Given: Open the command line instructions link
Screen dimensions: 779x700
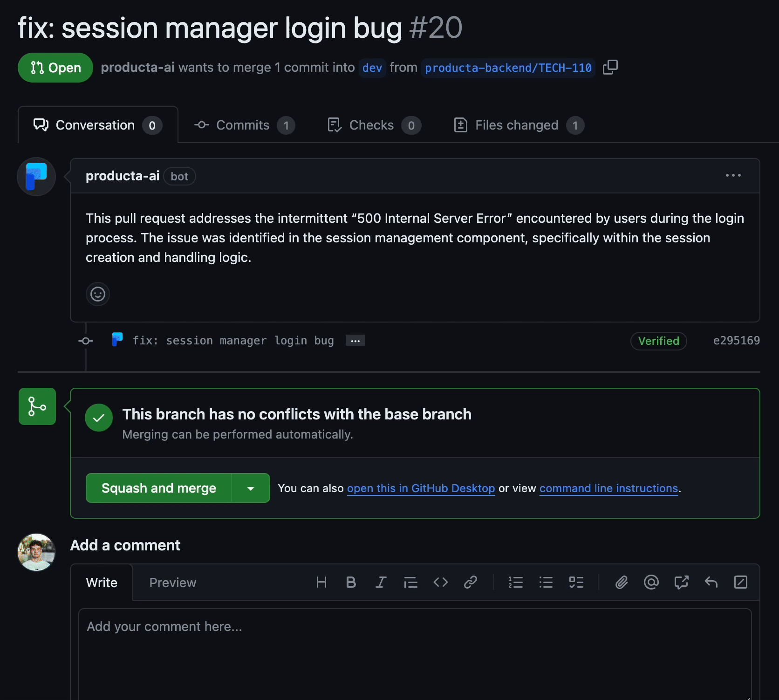Looking at the screenshot, I should pyautogui.click(x=608, y=488).
